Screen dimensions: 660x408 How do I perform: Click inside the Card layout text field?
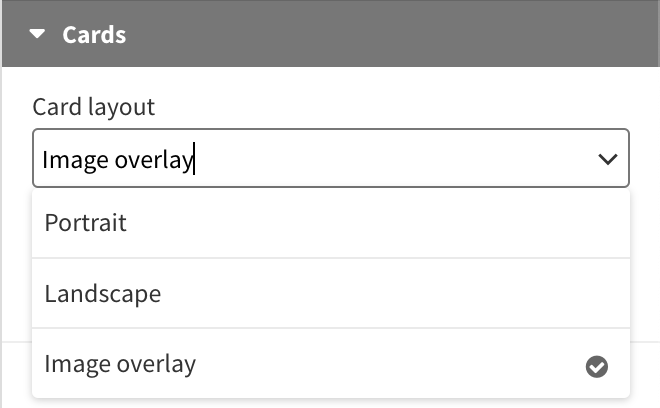[331, 158]
